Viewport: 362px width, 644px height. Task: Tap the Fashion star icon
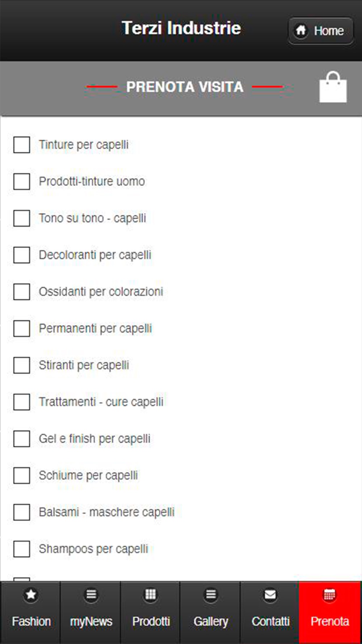pyautogui.click(x=31, y=595)
